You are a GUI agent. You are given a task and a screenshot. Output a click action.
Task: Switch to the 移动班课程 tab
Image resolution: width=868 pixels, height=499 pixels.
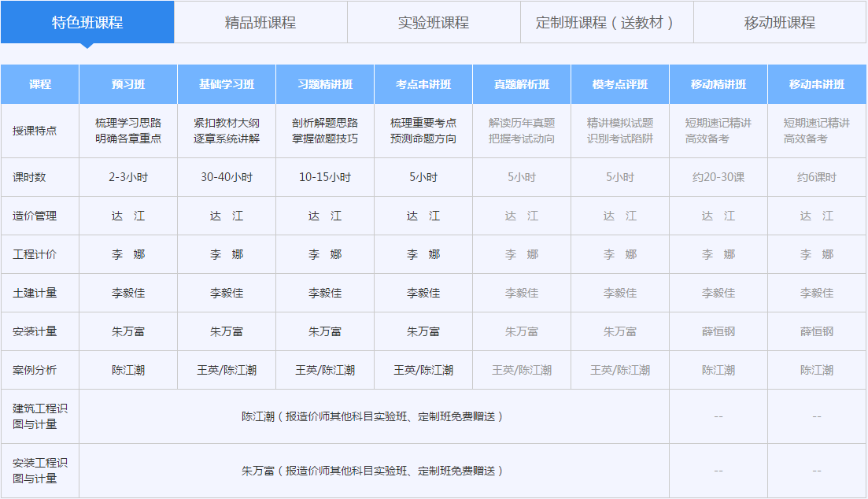click(x=779, y=23)
